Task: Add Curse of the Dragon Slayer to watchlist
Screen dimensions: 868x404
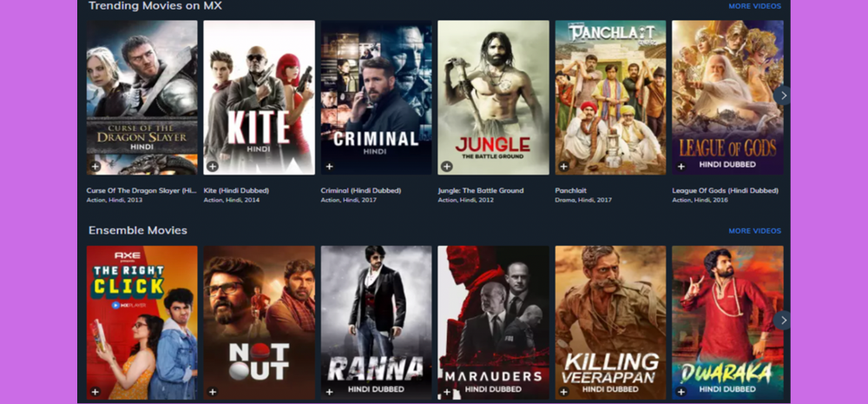Action: click(95, 166)
